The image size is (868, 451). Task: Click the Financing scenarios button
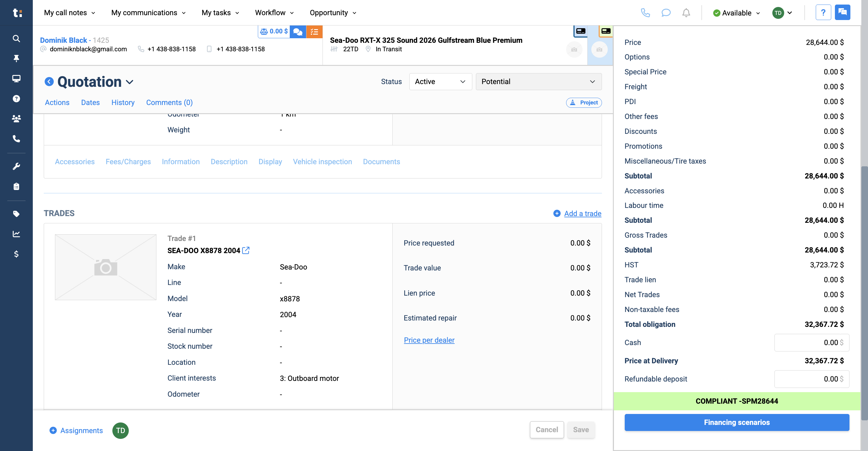pyautogui.click(x=736, y=422)
